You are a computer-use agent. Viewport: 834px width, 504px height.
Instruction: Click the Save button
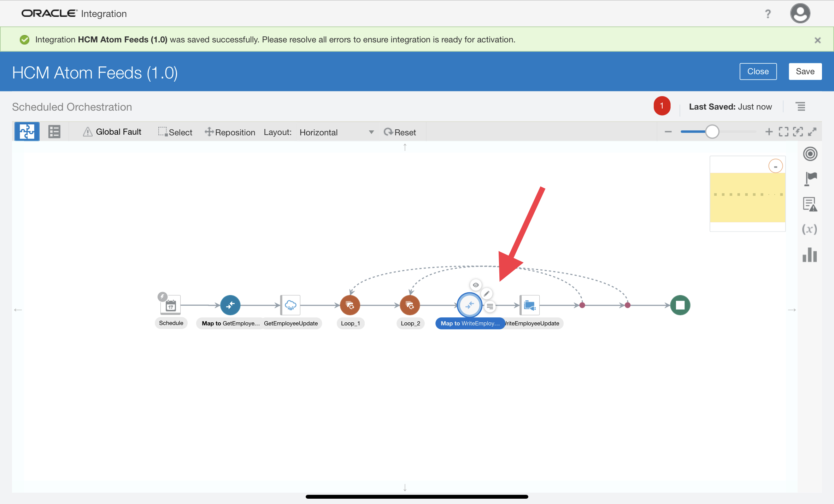coord(805,71)
